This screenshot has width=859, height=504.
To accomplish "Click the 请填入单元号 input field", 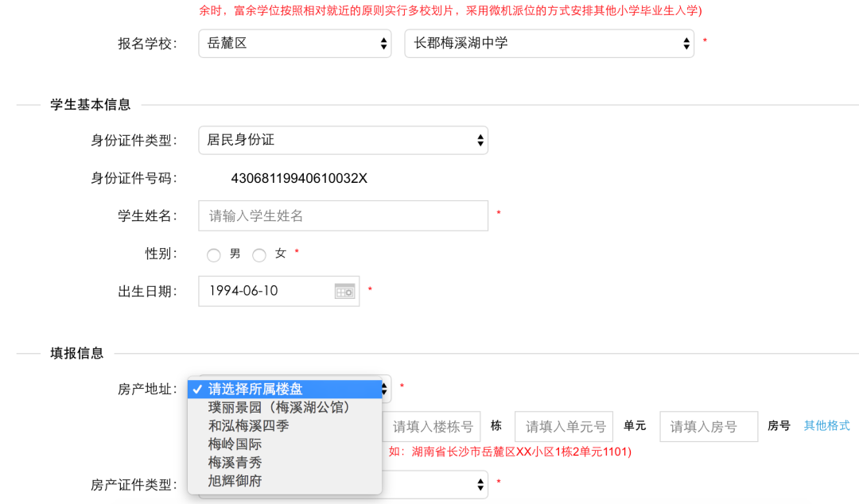I will [x=564, y=426].
